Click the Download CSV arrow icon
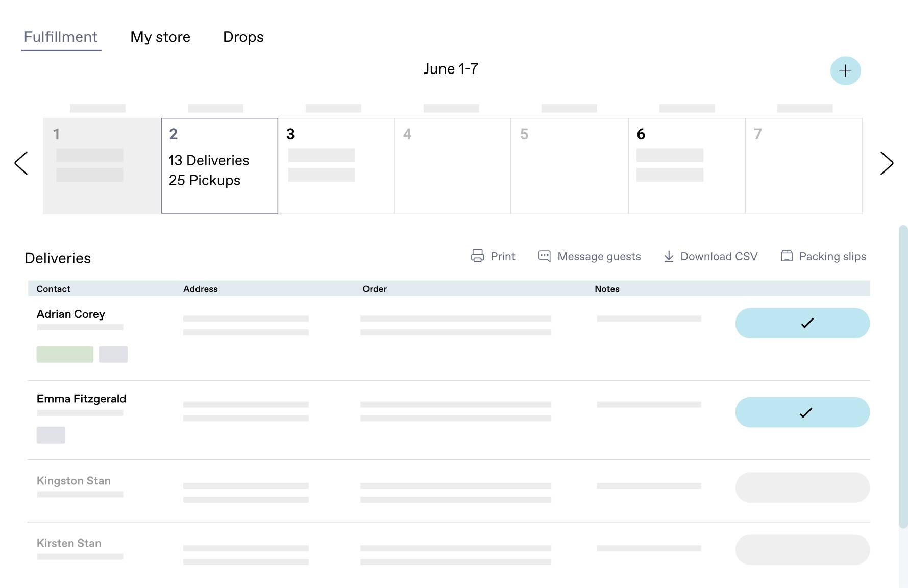The width and height of the screenshot is (908, 588). pyautogui.click(x=669, y=256)
